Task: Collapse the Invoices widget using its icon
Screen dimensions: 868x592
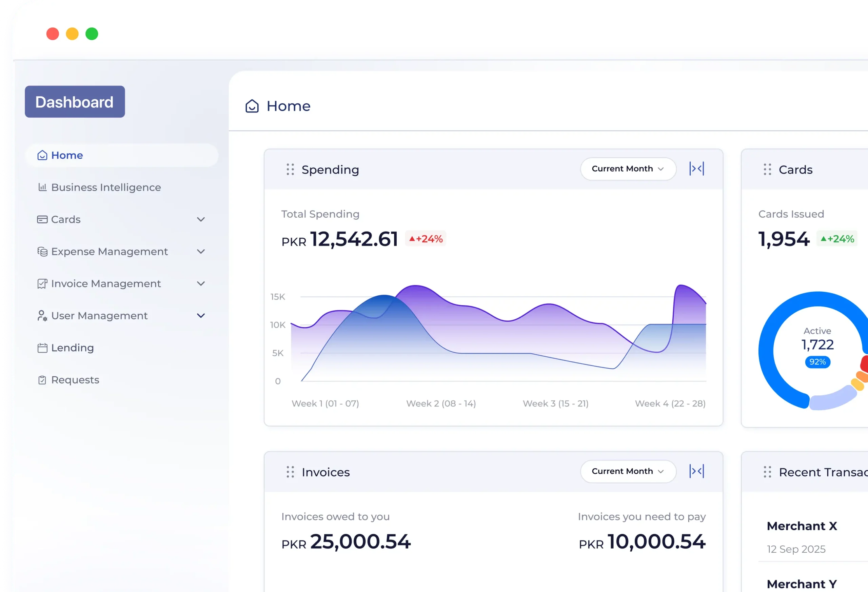Action: tap(696, 471)
